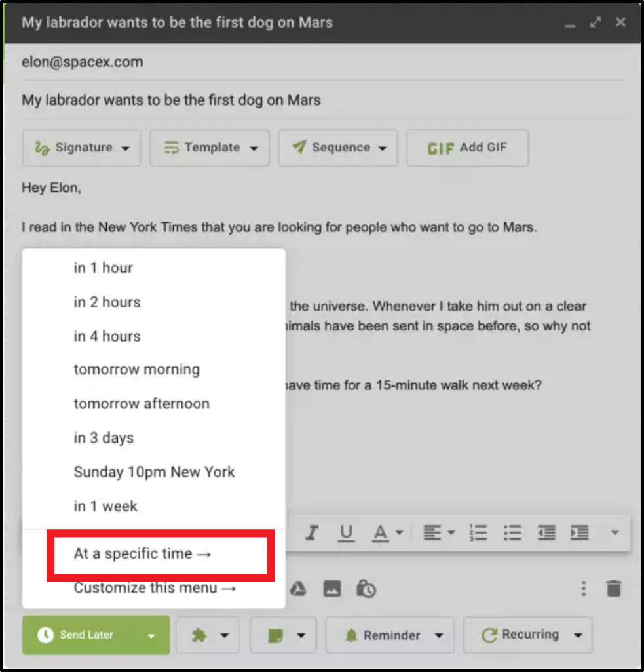Insert a numbered list
Screen dimensions: 644x672
coord(479,534)
